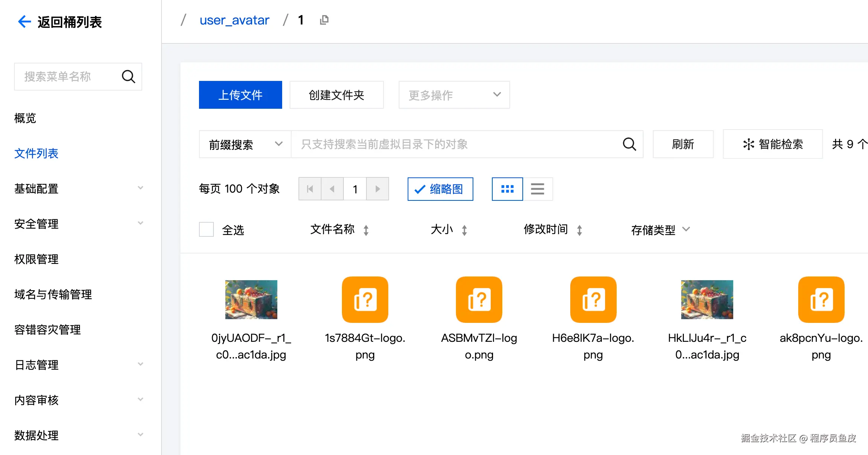
Task: Click the sidebar menu search magnifier icon
Action: [x=128, y=76]
